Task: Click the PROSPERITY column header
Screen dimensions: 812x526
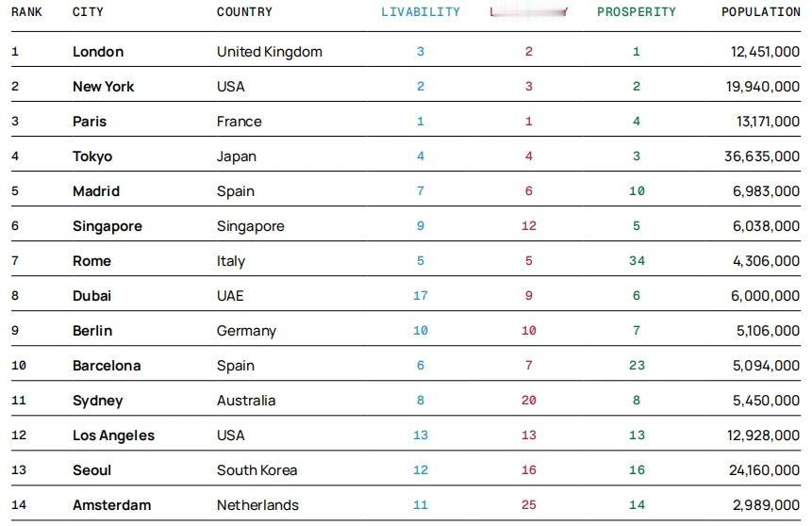Action: 637,12
